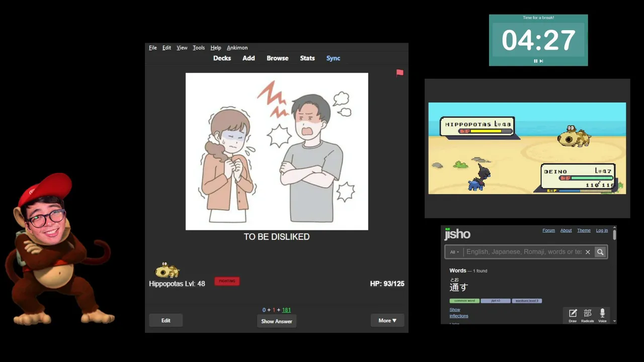644x362 pixels.
Task: Open the All filter dropdown in jisho
Action: point(454,252)
